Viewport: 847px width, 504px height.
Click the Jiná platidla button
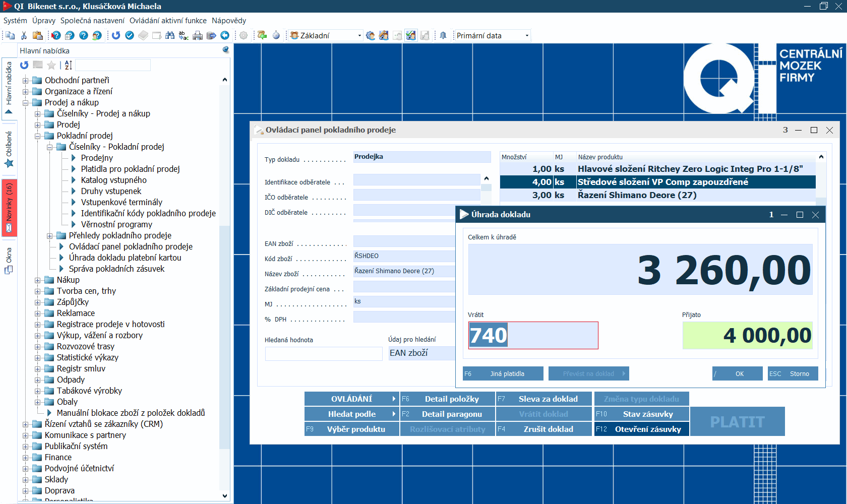(503, 373)
